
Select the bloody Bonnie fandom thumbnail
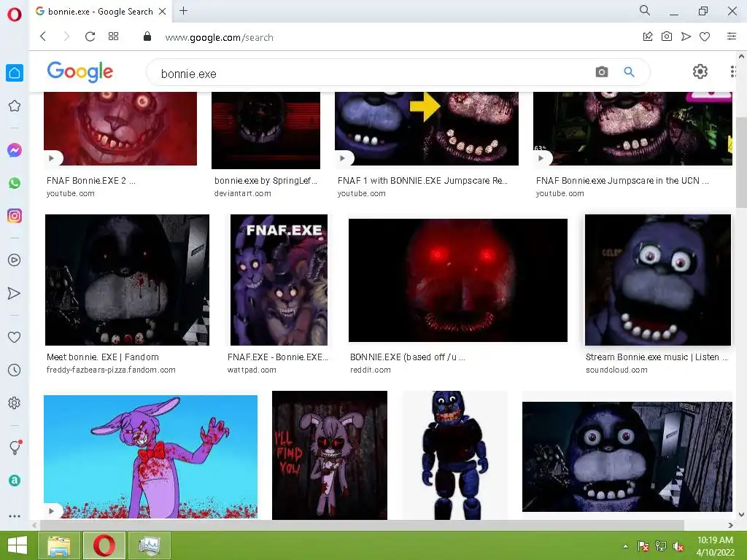tap(127, 280)
